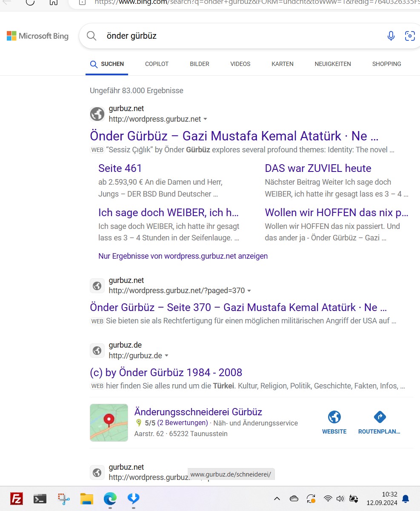Select the SUCHEN tab
420x511 pixels.
pyautogui.click(x=107, y=64)
